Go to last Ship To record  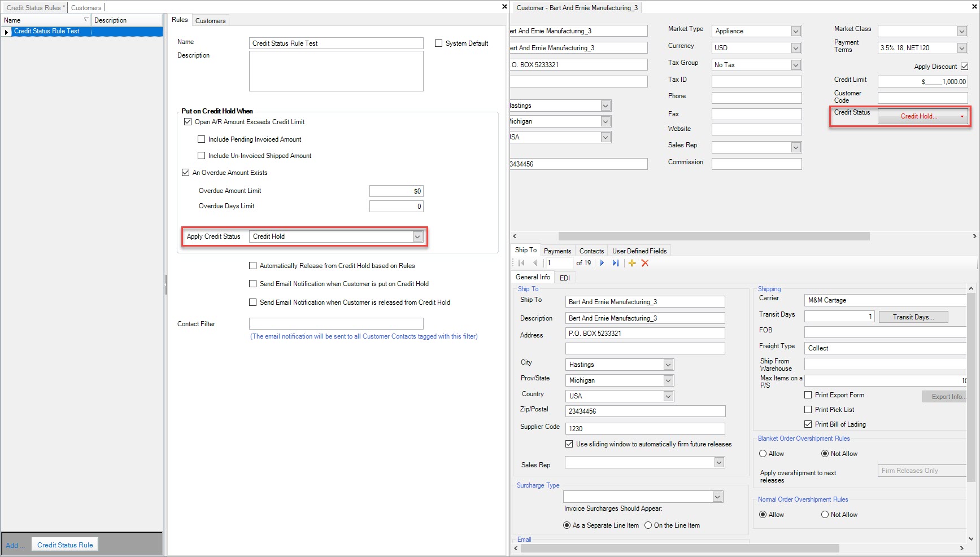coord(616,263)
